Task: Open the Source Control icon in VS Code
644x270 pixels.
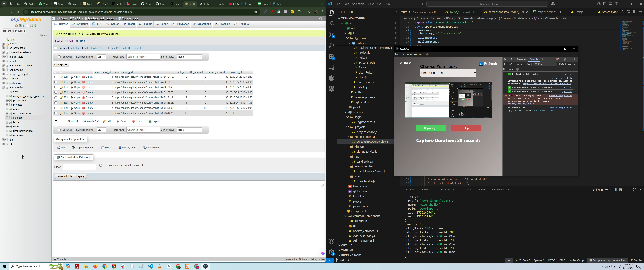Action: pos(332,35)
